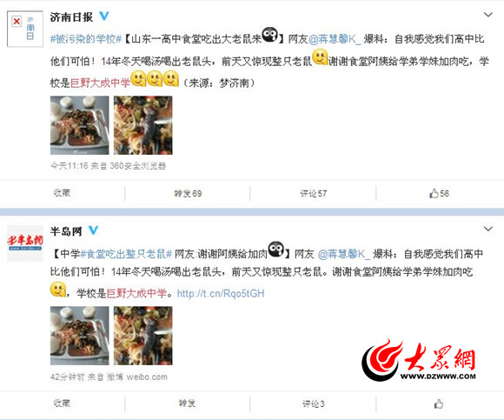The height and width of the screenshot is (420, 504).
Task: Open 评论 3 on 半岛网 post
Action: click(x=313, y=403)
